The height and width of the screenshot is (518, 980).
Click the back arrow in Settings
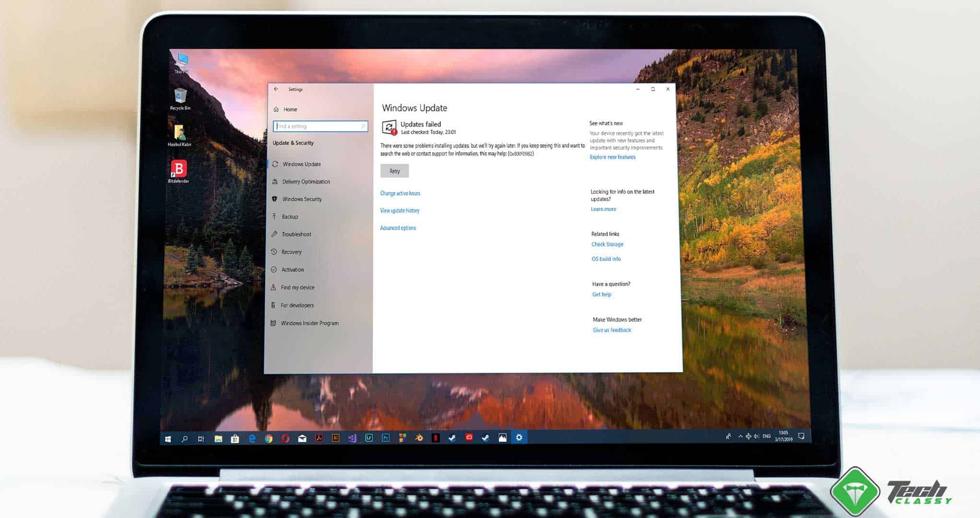coord(276,89)
